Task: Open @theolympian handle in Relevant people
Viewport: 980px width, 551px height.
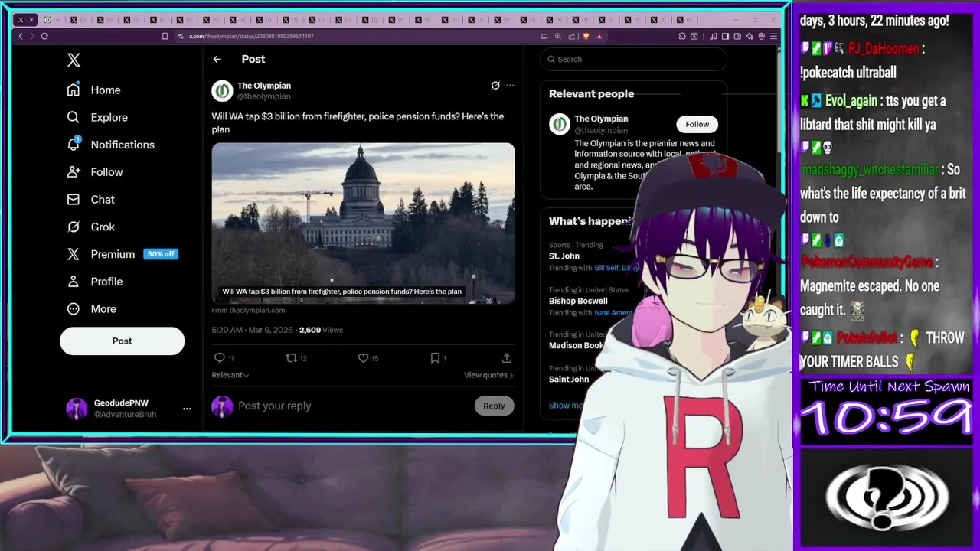Action: [x=601, y=130]
